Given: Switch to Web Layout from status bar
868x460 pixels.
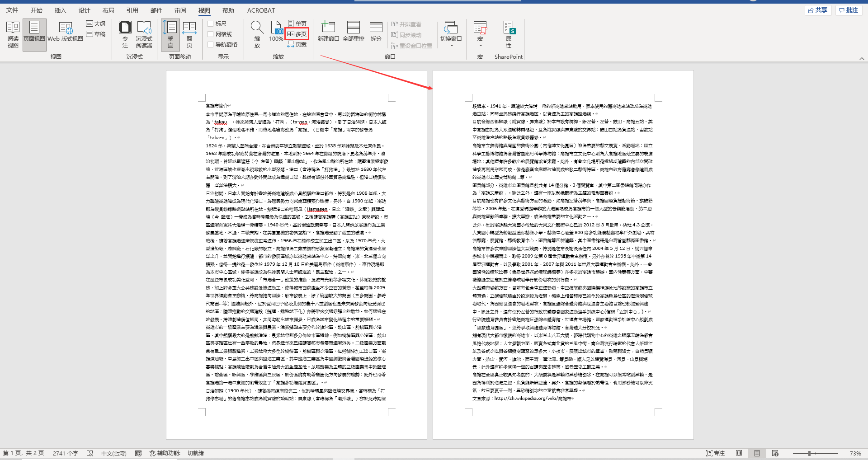Looking at the screenshot, I should click(x=775, y=453).
